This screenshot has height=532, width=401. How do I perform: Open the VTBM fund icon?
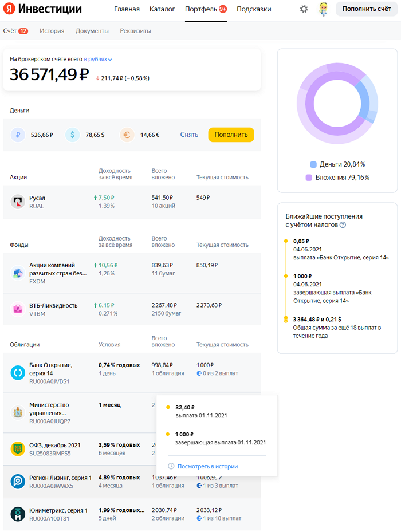18,309
